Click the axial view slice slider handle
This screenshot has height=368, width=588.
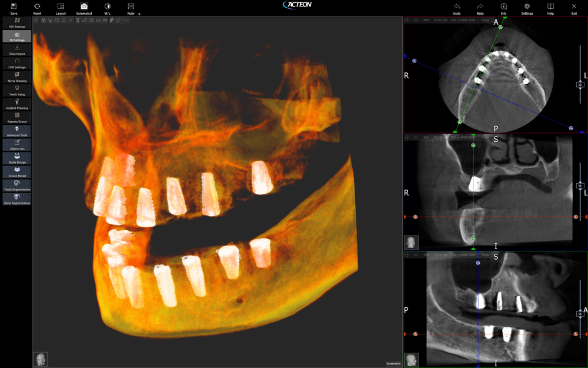pos(580,85)
